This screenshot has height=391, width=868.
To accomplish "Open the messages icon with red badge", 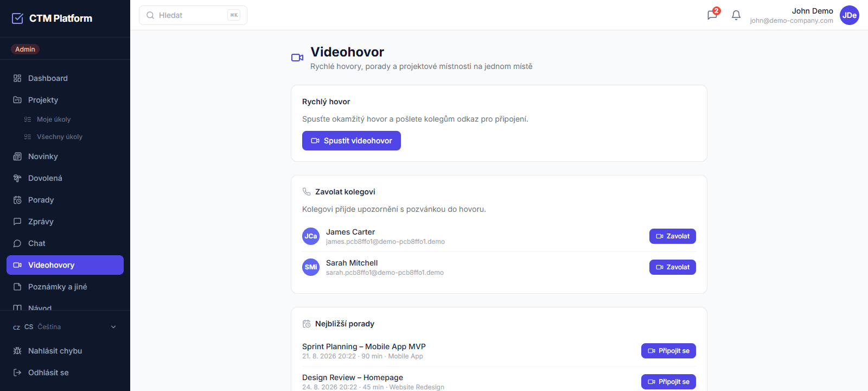I will pos(712,15).
